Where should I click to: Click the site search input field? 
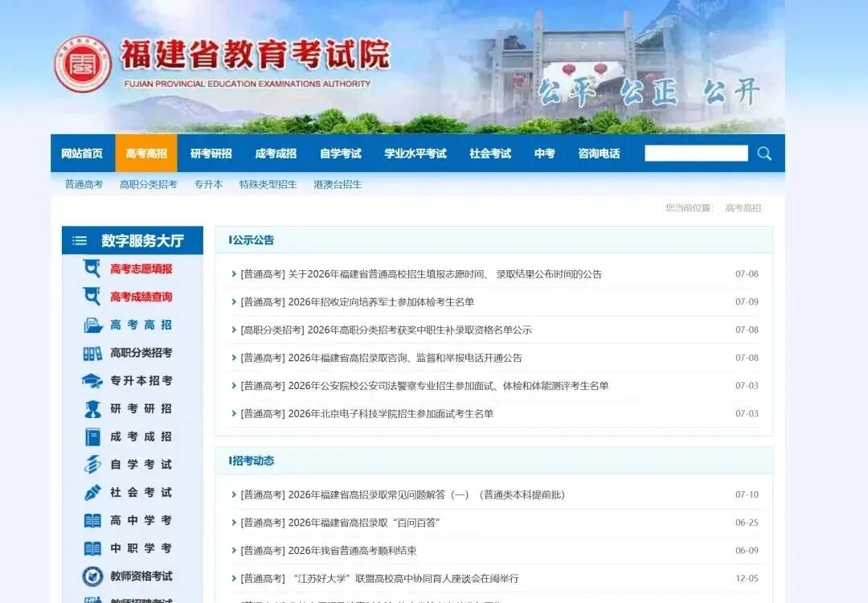[x=696, y=154]
